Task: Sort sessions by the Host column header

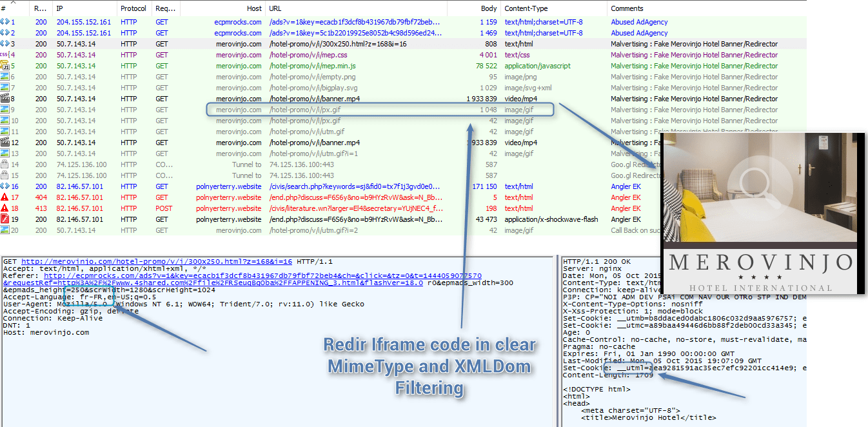Action: pyautogui.click(x=222, y=8)
